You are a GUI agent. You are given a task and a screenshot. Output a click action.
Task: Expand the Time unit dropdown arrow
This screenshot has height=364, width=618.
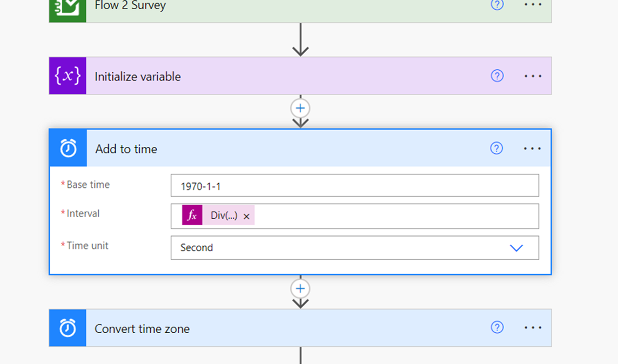click(516, 248)
